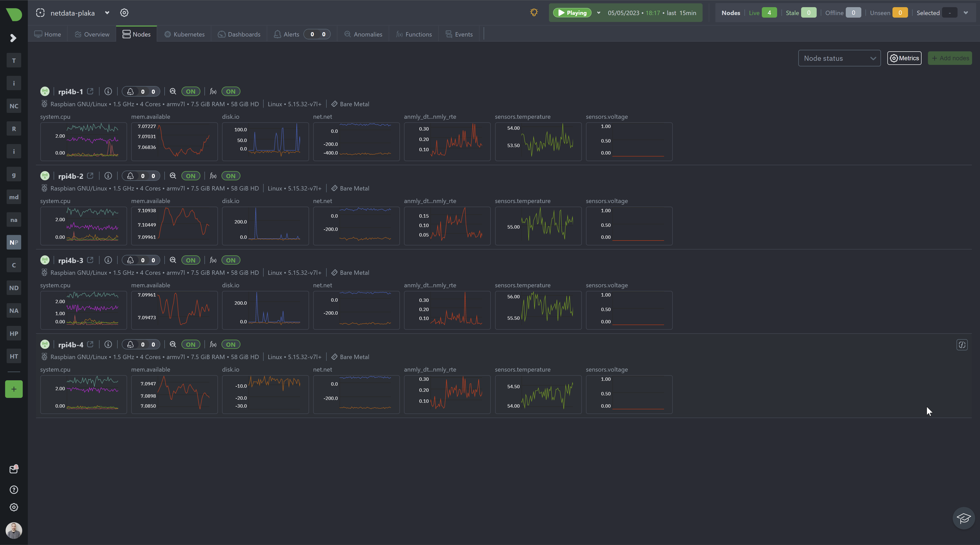Open space settings gear beside netdata-plaka
The height and width of the screenshot is (545, 980).
(x=124, y=13)
